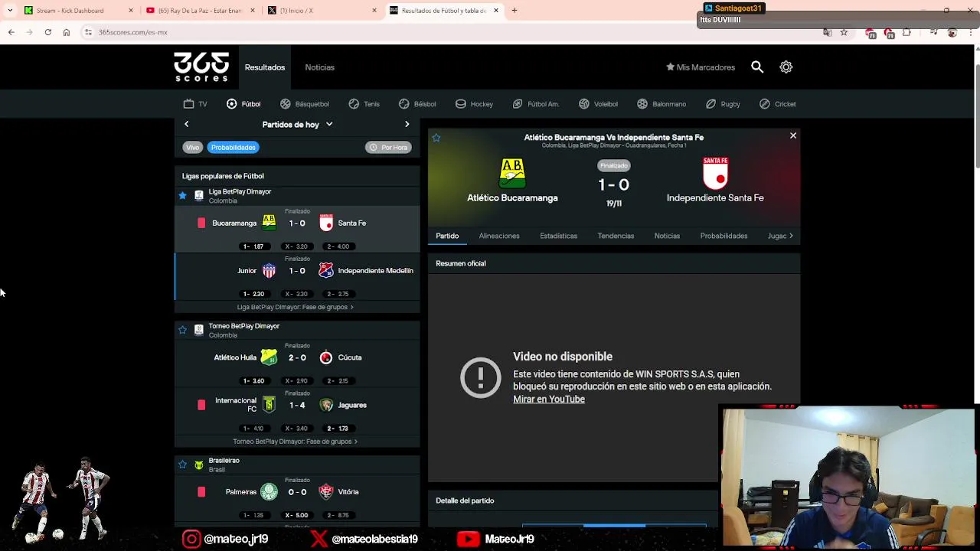Unfavorite Liga BetPlay Dimayor star
Screen dimensions: 980x551
pyautogui.click(x=182, y=196)
